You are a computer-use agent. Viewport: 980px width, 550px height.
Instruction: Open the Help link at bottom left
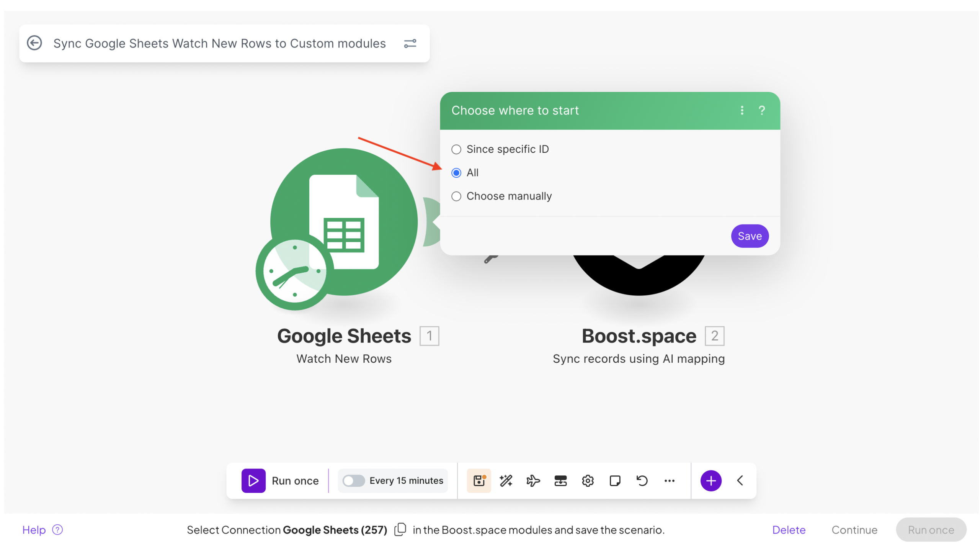pos(34,529)
